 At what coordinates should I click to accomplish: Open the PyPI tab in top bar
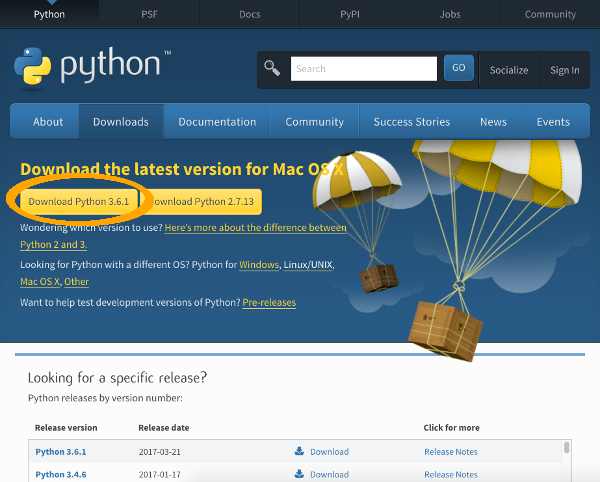pyautogui.click(x=350, y=14)
